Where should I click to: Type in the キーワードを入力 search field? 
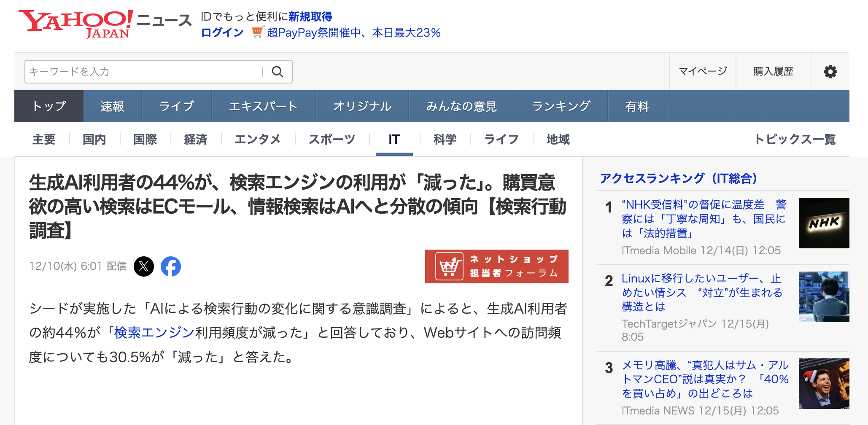143,72
